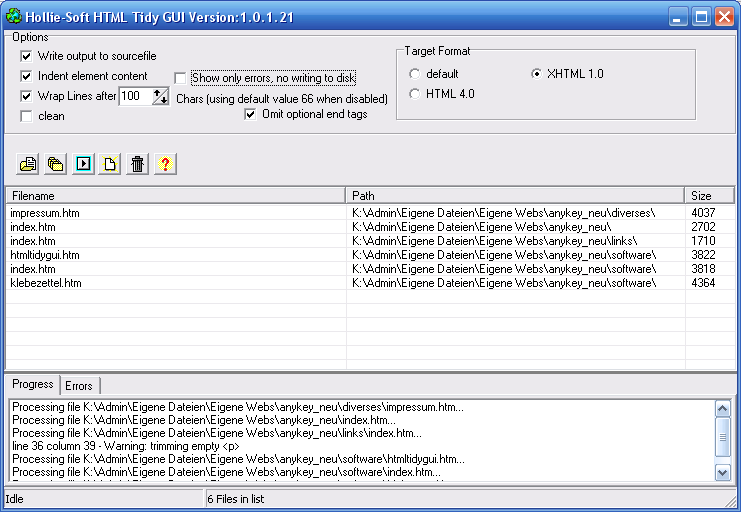
Task: Enable Show only errors, no writing checkbox
Action: (x=180, y=78)
